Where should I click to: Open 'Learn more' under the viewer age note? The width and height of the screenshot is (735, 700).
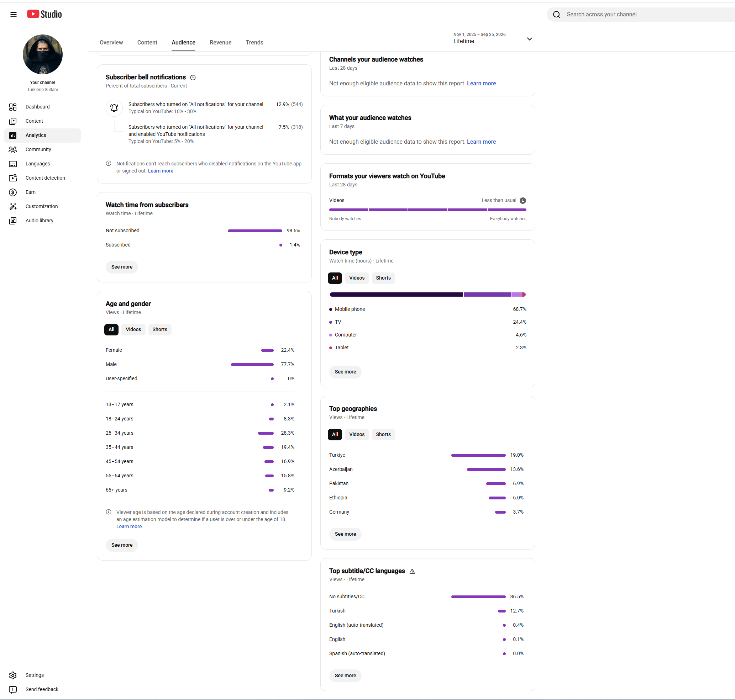(129, 526)
